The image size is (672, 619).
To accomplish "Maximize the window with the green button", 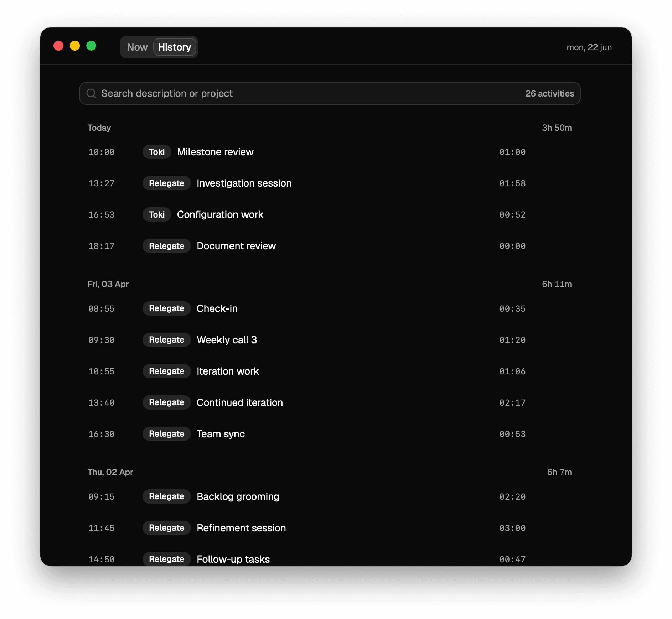I will point(91,46).
